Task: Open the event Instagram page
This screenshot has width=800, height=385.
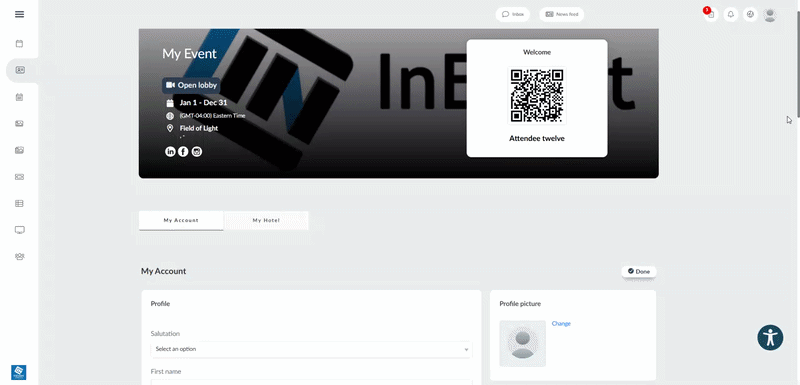Action: coord(196,151)
